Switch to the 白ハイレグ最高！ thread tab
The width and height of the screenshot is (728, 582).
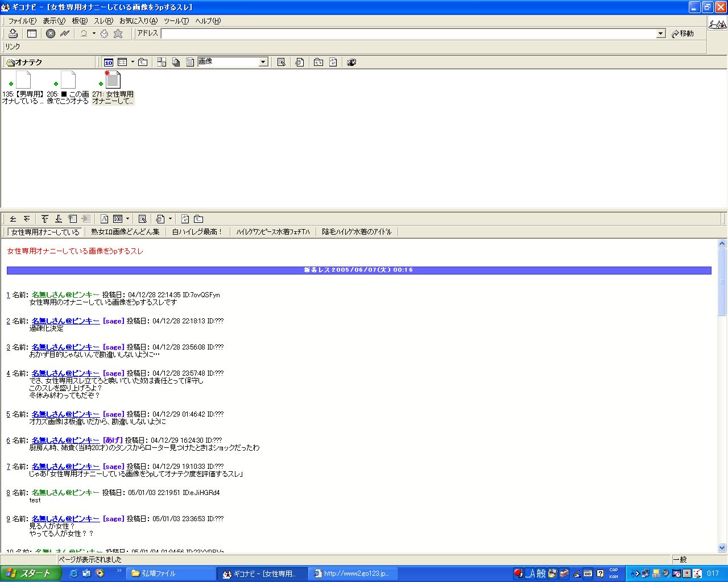click(x=197, y=232)
